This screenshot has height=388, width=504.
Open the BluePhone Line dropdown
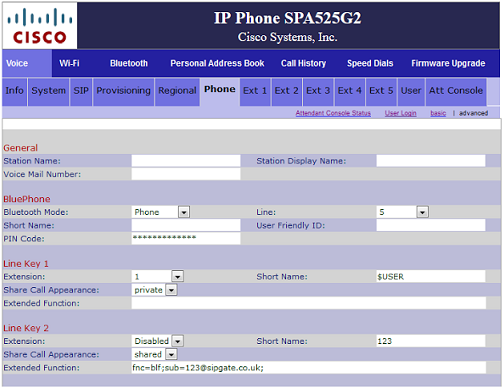(x=403, y=212)
